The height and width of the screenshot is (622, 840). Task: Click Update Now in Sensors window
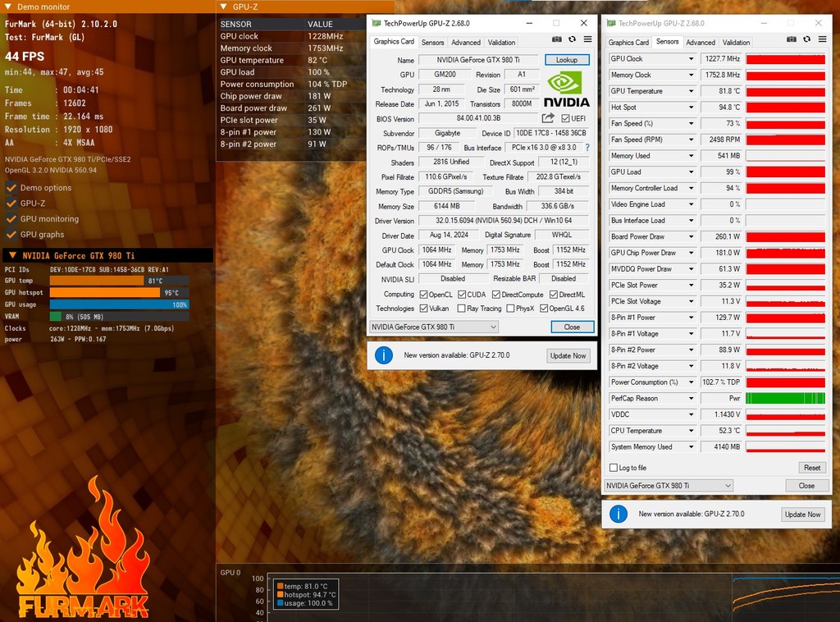pyautogui.click(x=802, y=515)
